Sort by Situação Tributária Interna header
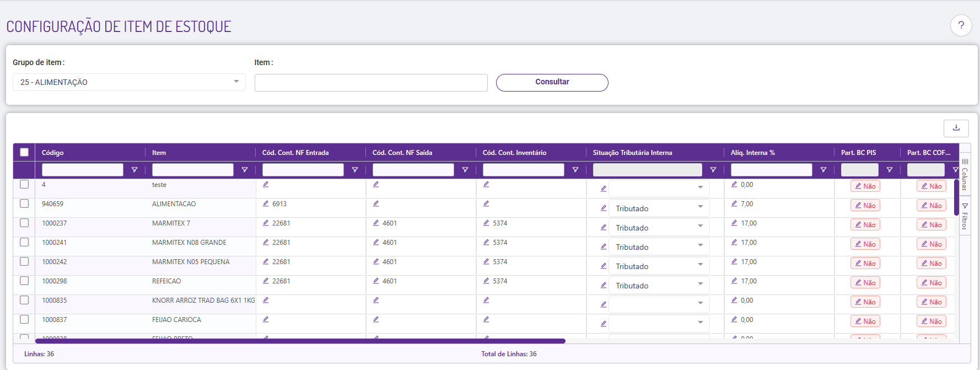980x370 pixels. pos(632,153)
